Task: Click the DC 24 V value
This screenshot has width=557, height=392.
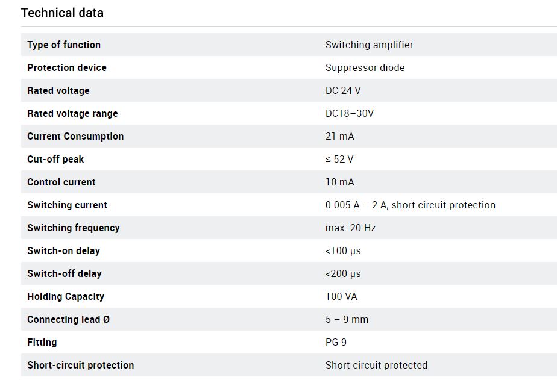Action: tap(343, 90)
